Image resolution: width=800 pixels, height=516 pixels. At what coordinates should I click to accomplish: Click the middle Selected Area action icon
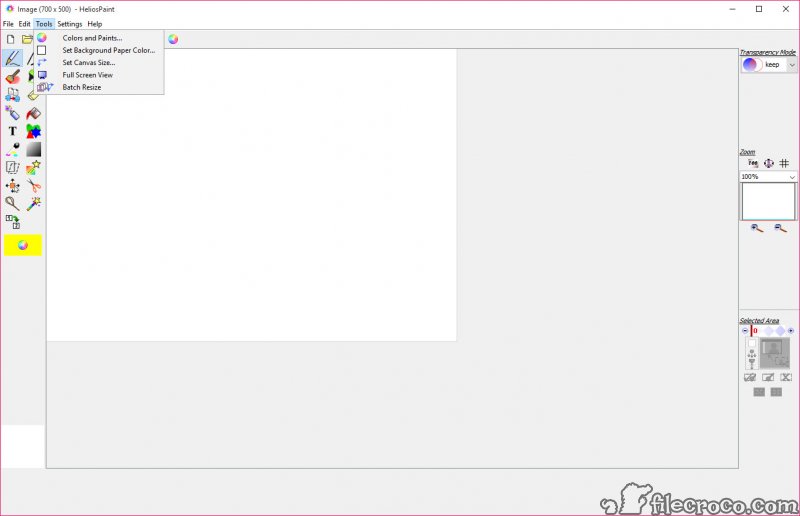[768, 377]
